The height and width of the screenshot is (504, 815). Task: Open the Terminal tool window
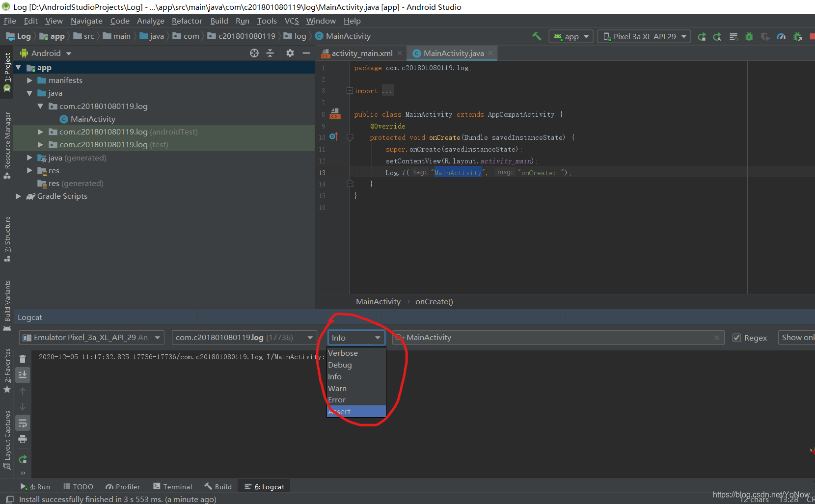(x=172, y=487)
